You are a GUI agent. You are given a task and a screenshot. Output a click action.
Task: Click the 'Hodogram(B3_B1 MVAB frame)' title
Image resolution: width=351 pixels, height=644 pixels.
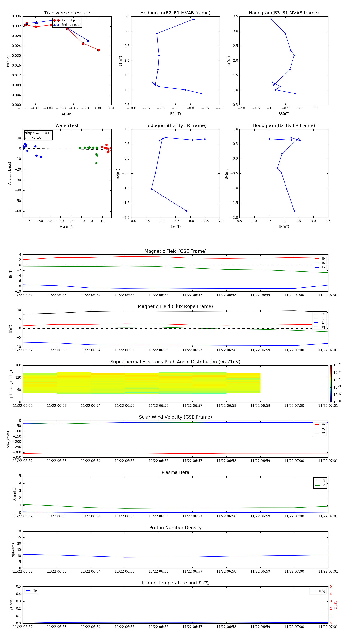(x=284, y=13)
